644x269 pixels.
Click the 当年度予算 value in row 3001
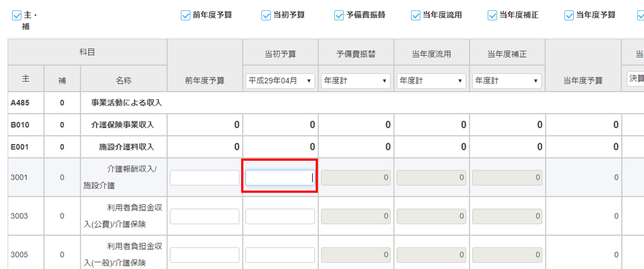point(583,177)
